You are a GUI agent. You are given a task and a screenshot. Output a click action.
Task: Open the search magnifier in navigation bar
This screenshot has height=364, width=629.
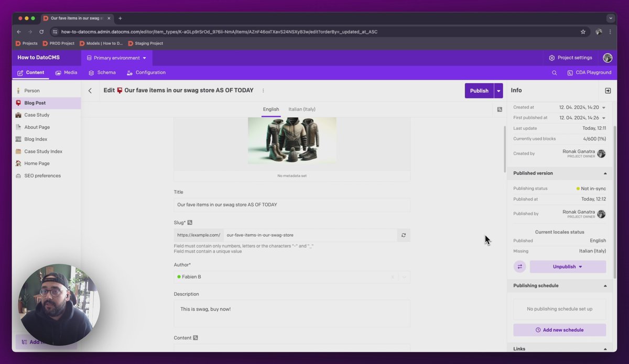[x=555, y=73]
